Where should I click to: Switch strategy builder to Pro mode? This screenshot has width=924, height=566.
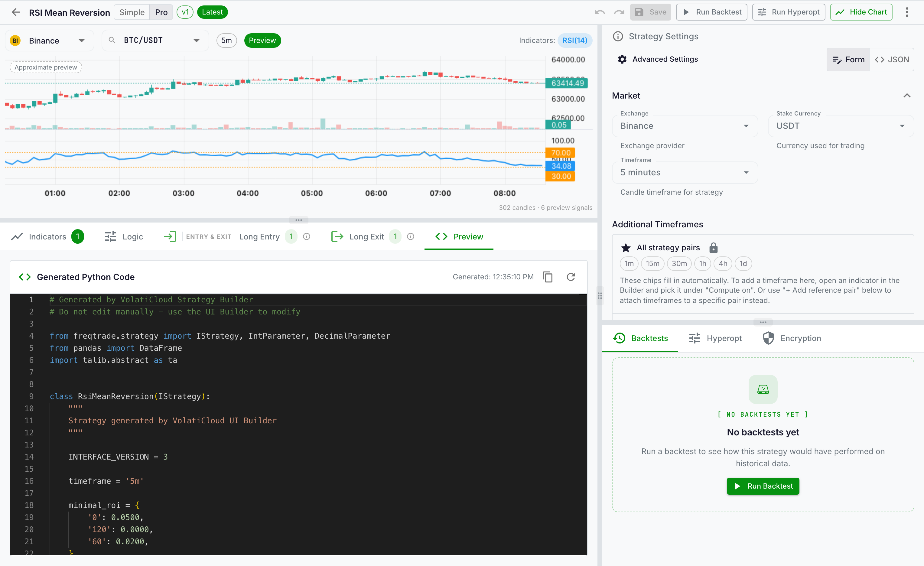[x=161, y=12]
